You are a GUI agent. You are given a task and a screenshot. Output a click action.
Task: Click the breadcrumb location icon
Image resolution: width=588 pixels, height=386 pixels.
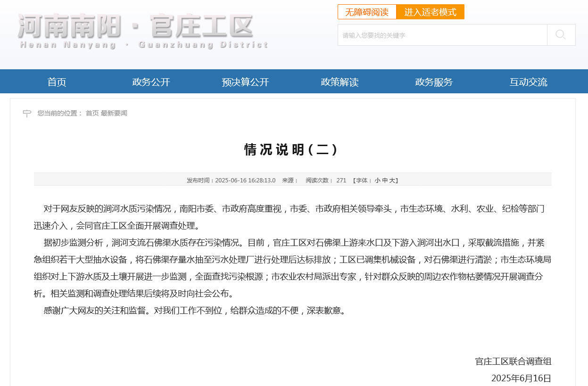[27, 113]
